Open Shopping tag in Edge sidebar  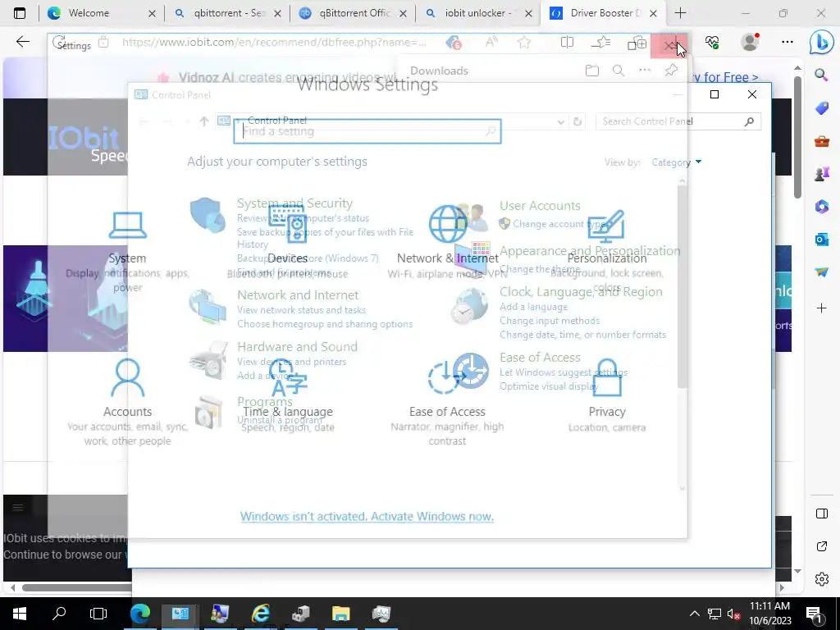pyautogui.click(x=821, y=108)
